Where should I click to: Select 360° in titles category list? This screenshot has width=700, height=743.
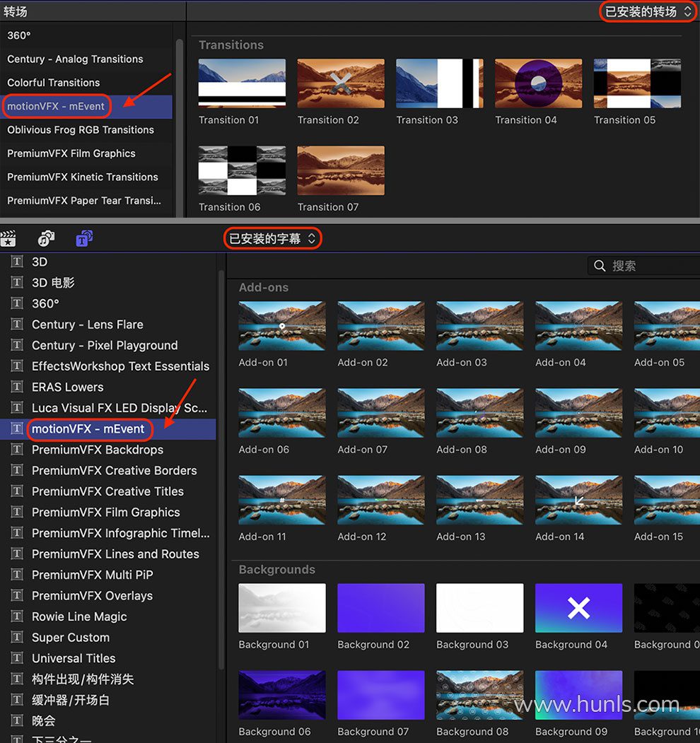click(x=108, y=303)
